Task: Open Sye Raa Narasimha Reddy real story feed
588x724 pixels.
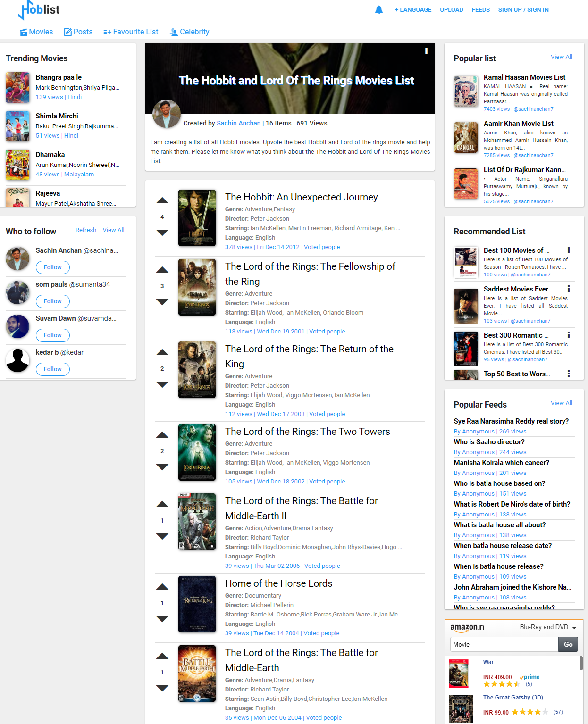Action: click(511, 421)
